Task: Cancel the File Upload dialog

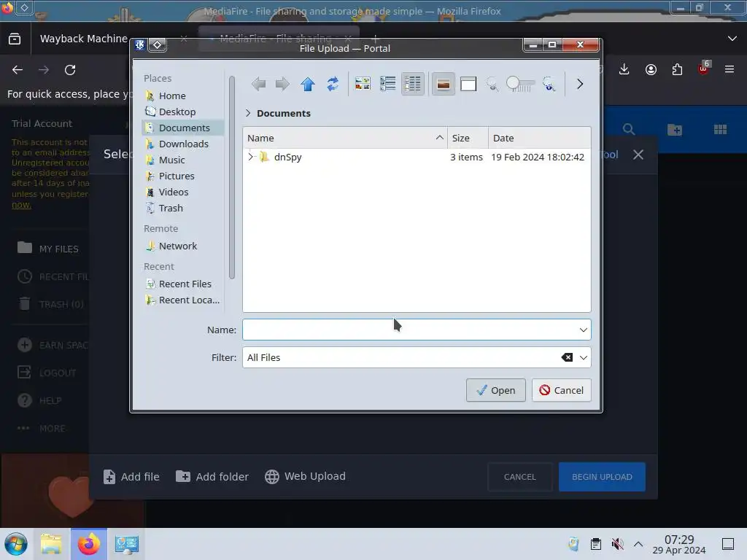Action: [561, 390]
